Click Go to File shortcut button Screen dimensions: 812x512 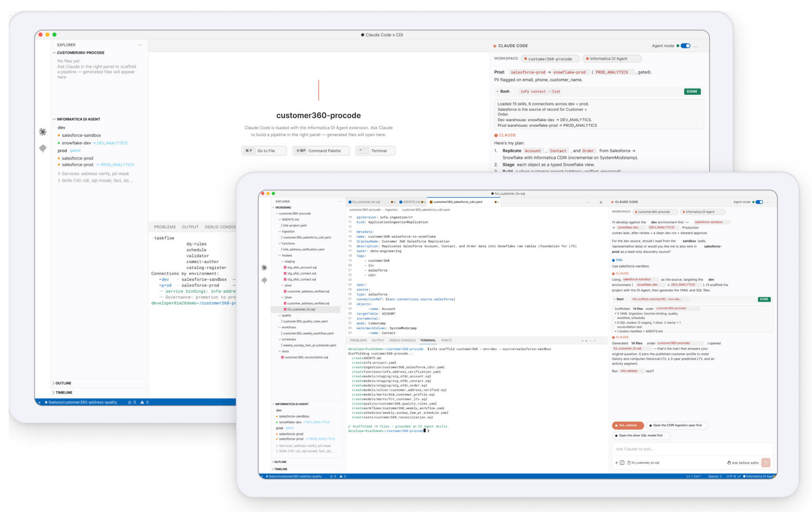[264, 151]
